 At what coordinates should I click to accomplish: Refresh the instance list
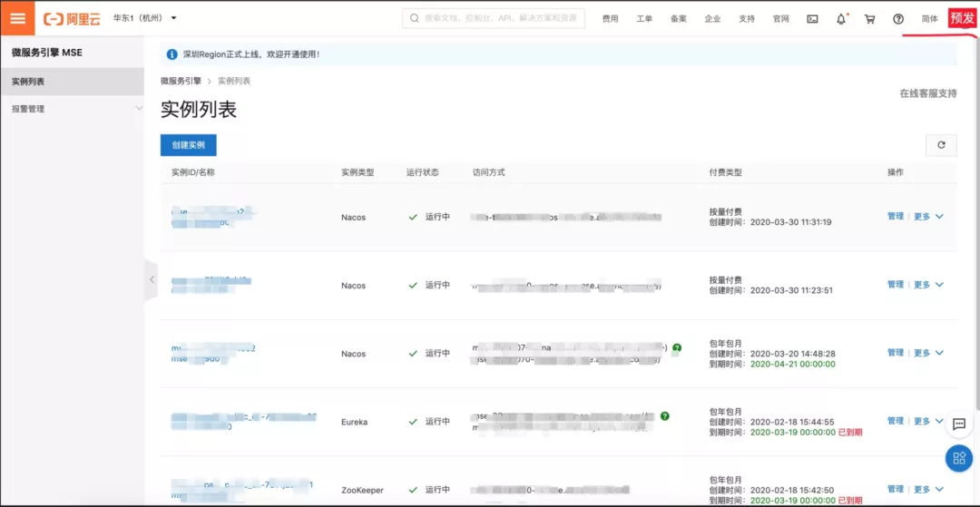click(941, 145)
